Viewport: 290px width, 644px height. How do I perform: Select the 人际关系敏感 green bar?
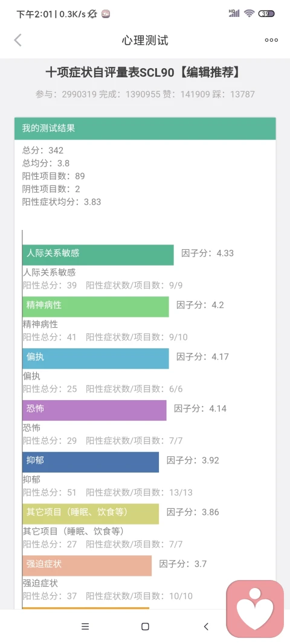click(x=98, y=255)
